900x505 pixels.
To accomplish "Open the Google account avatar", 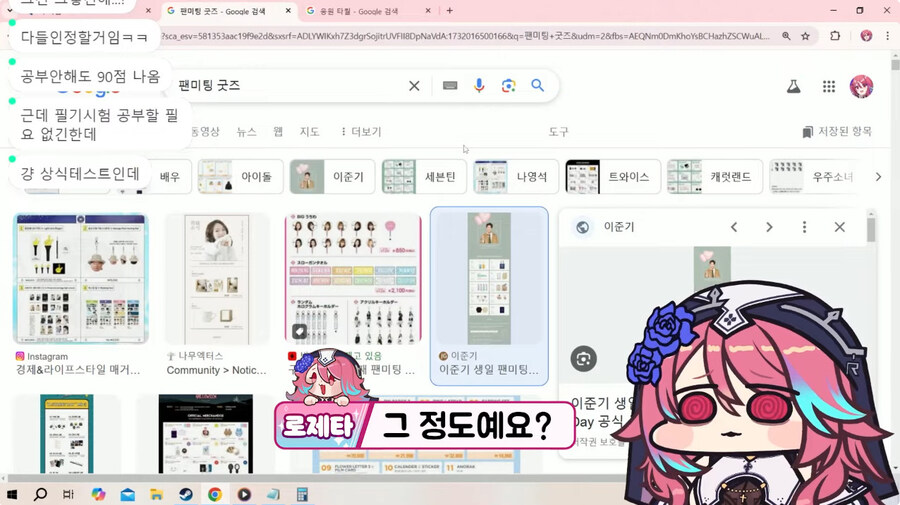I will click(x=861, y=87).
